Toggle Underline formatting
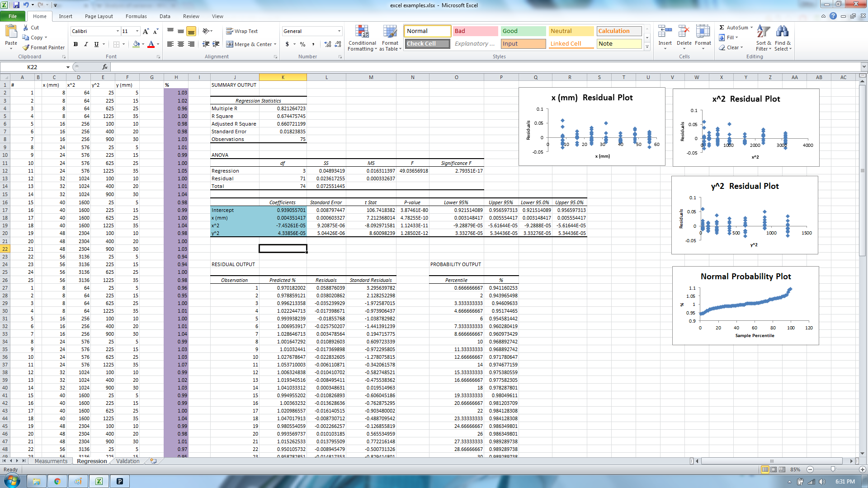This screenshot has width=868, height=488. (96, 44)
